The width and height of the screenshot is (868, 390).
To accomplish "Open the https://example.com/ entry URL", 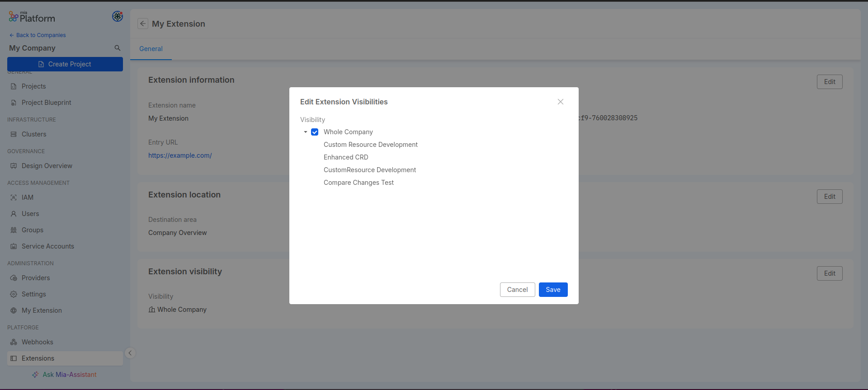I will (x=180, y=155).
